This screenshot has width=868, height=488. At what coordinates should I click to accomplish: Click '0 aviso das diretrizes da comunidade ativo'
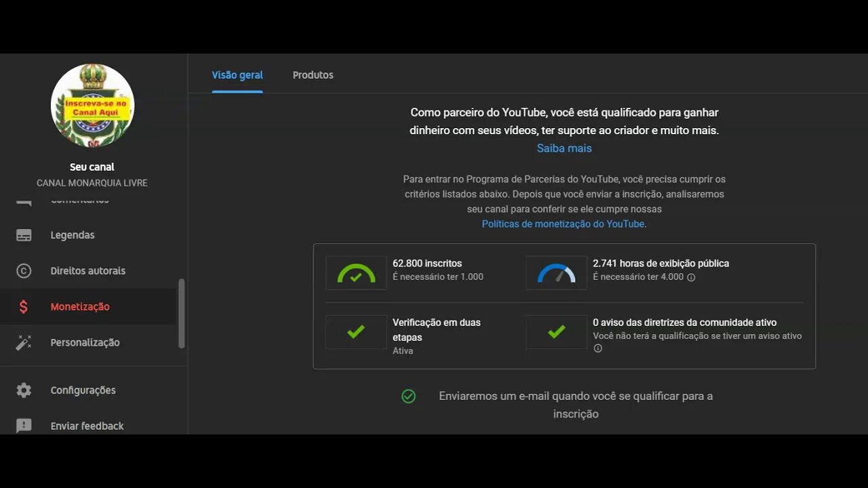point(685,323)
